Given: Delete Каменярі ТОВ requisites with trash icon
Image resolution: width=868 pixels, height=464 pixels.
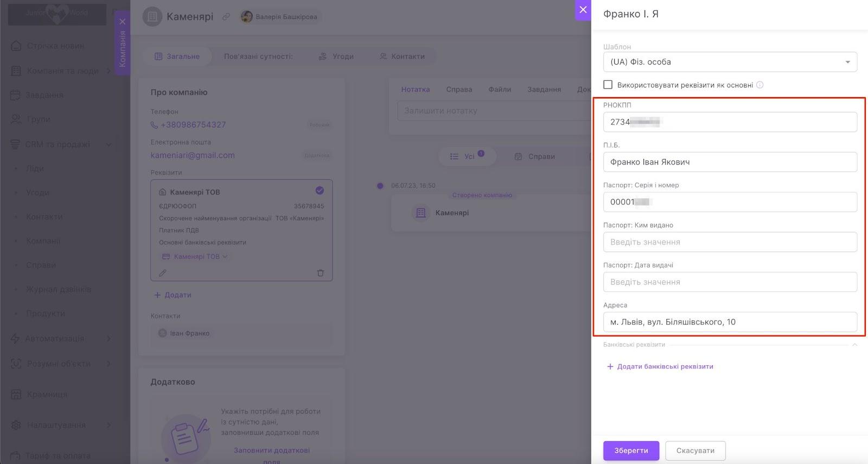Looking at the screenshot, I should pyautogui.click(x=320, y=273).
